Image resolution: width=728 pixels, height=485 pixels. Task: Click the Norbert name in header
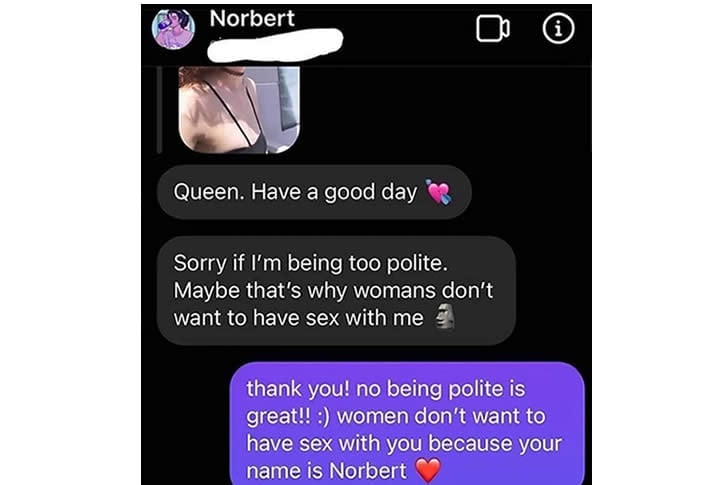[x=252, y=19]
